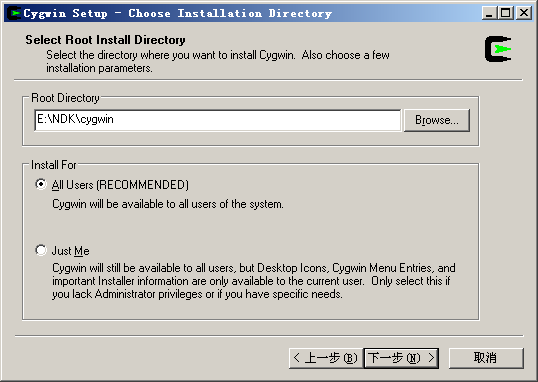Maximize the Cygwin Setup window
538x382 pixels.
(506, 13)
